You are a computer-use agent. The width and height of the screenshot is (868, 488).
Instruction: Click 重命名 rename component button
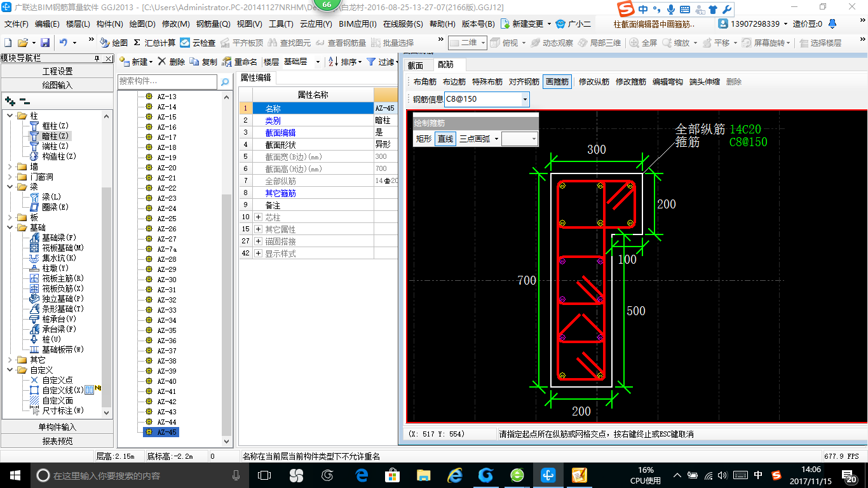240,62
